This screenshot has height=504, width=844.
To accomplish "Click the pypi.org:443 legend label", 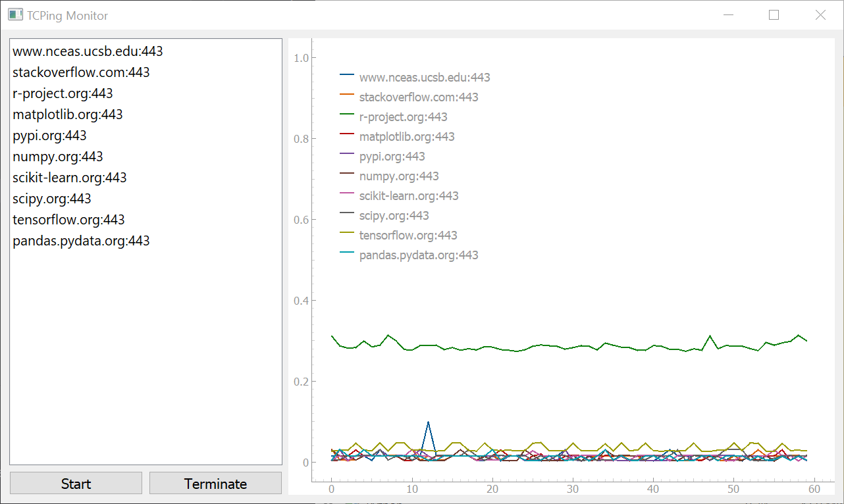I will (x=392, y=157).
